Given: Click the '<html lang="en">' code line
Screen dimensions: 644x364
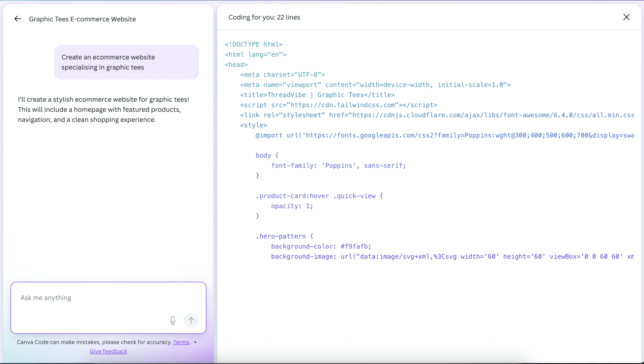Looking at the screenshot, I should click(256, 55).
